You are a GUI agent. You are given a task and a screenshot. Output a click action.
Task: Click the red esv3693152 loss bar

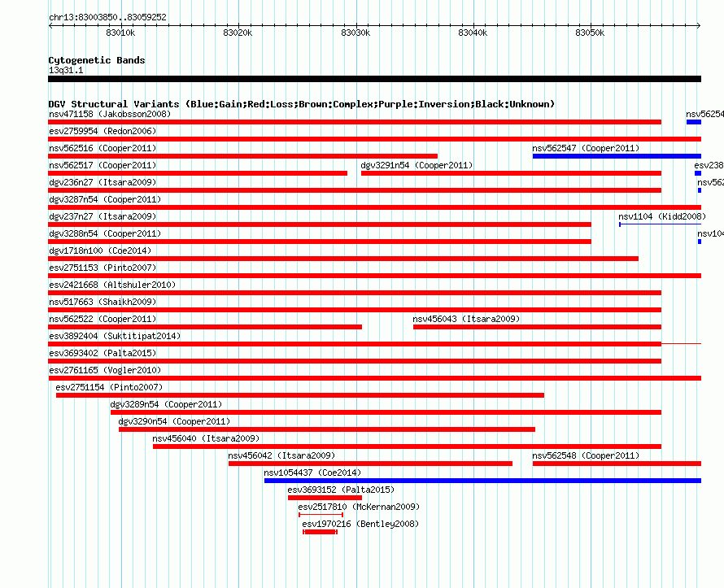pos(325,498)
